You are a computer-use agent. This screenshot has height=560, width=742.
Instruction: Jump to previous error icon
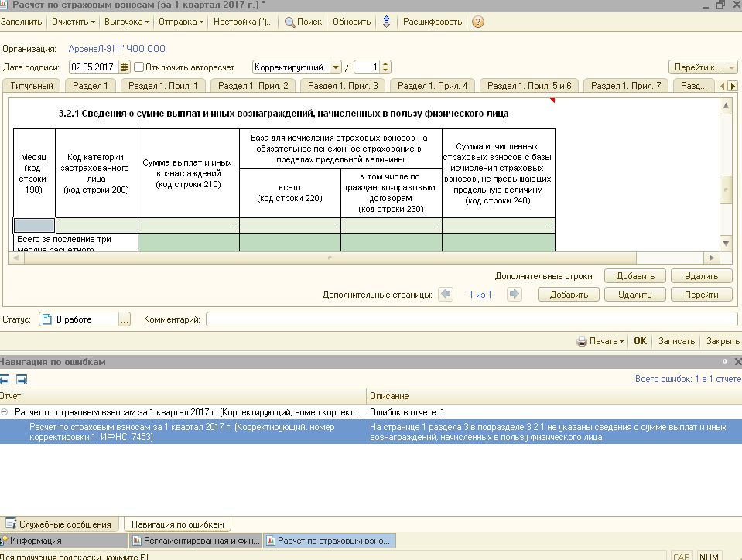coord(5,379)
